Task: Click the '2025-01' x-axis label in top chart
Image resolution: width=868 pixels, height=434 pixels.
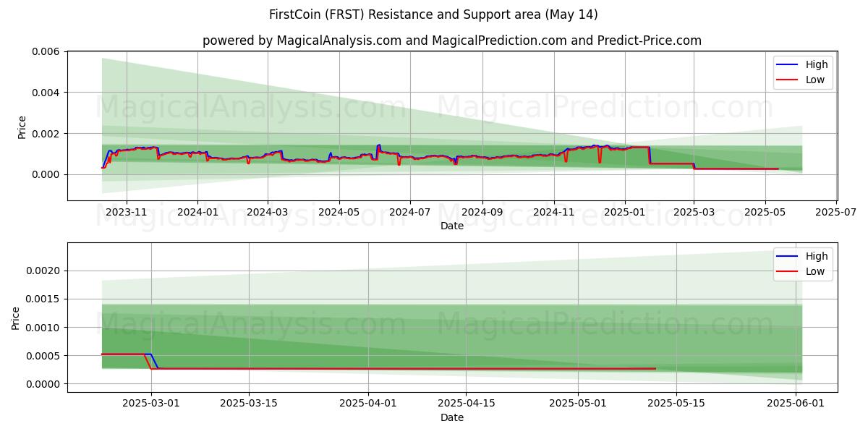Action: point(625,213)
